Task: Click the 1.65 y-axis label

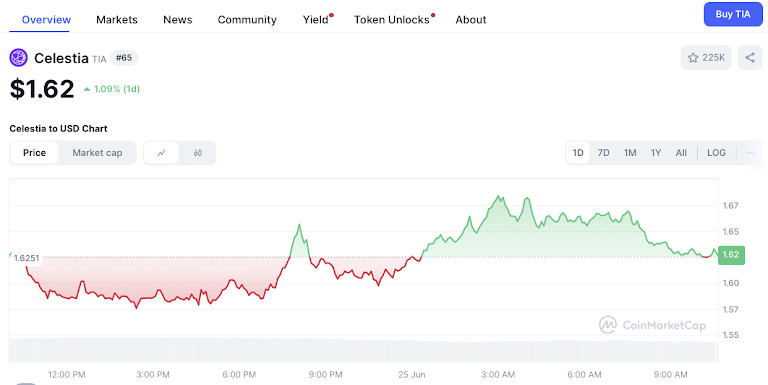Action: [730, 231]
